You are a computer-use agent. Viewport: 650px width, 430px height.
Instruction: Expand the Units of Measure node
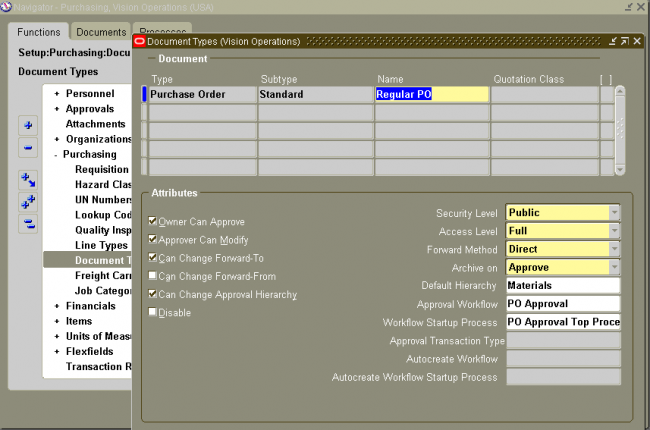point(57,337)
